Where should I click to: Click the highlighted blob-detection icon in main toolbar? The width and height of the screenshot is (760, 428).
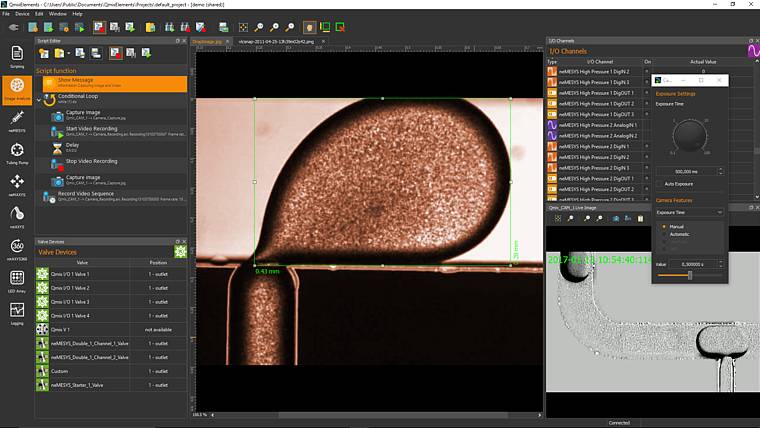click(309, 27)
